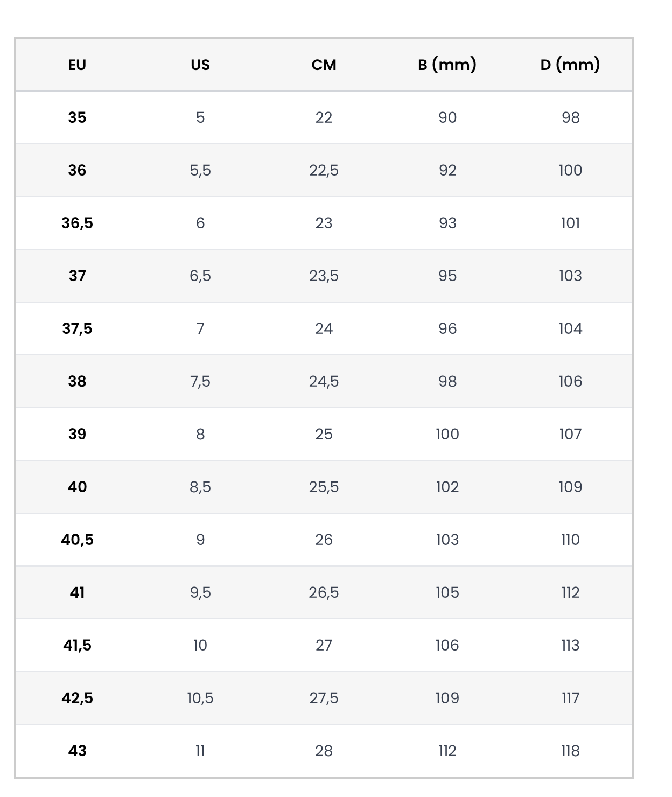Select EU size 35 row label
672x797 pixels.
(x=77, y=117)
